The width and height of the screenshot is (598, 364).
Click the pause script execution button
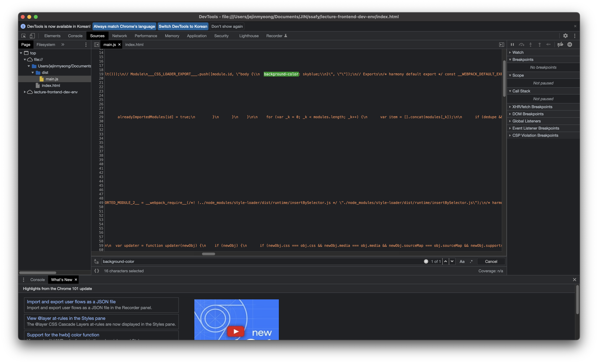pyautogui.click(x=512, y=45)
